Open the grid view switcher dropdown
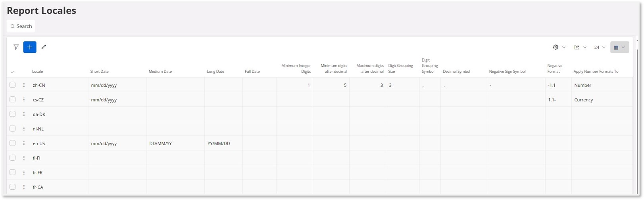 pos(619,47)
